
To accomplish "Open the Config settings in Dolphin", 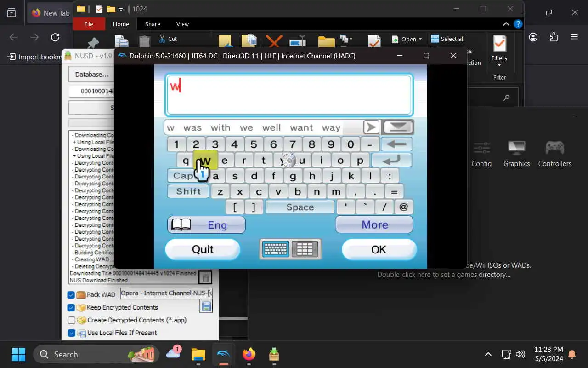I will [481, 154].
